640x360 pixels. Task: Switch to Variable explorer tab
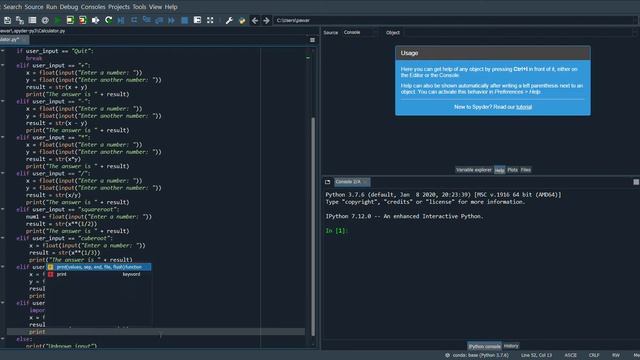pyautogui.click(x=474, y=170)
